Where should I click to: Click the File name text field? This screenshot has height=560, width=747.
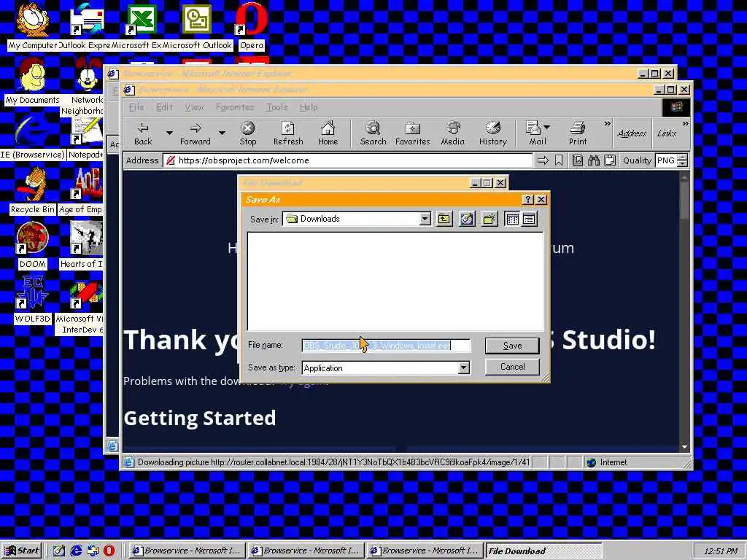[x=386, y=346]
